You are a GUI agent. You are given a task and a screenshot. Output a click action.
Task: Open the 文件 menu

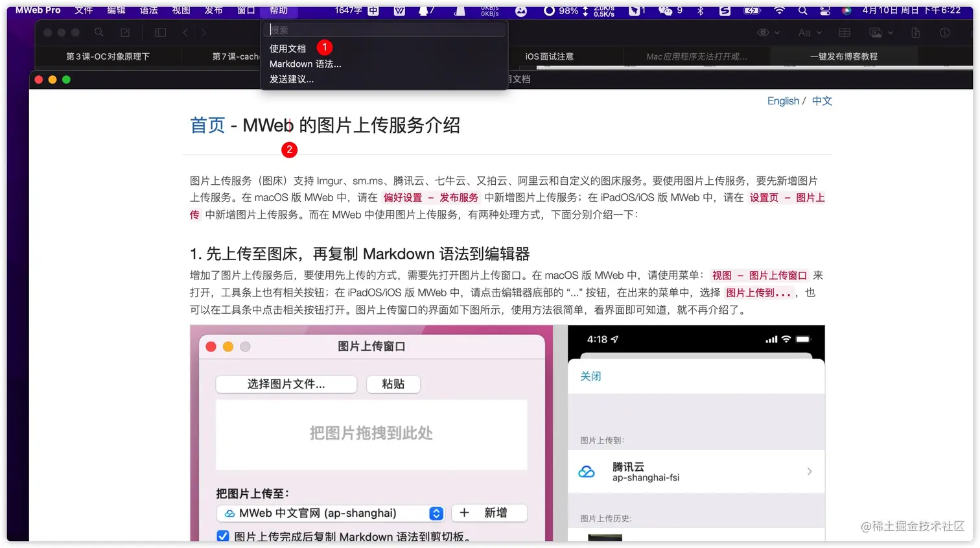pos(84,10)
